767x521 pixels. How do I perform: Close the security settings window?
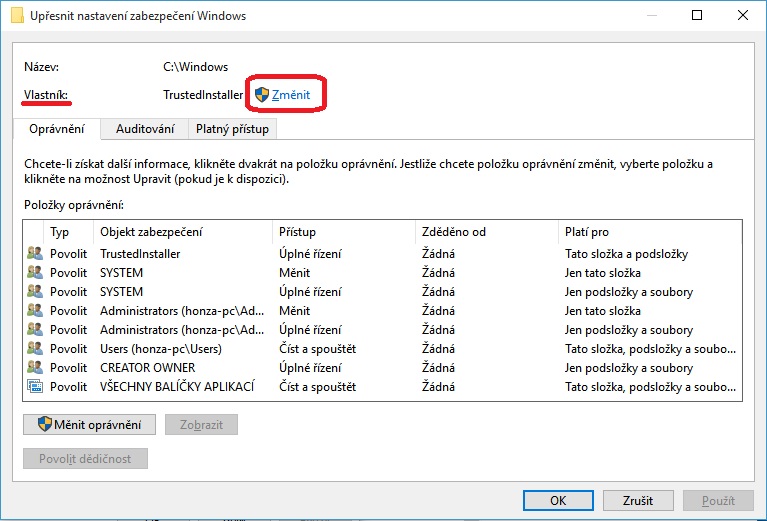click(743, 15)
